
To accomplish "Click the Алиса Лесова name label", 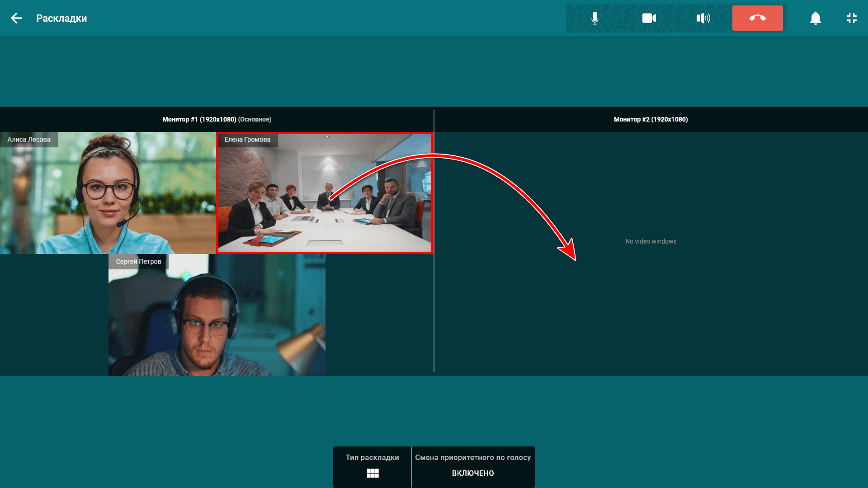I will pos(29,140).
